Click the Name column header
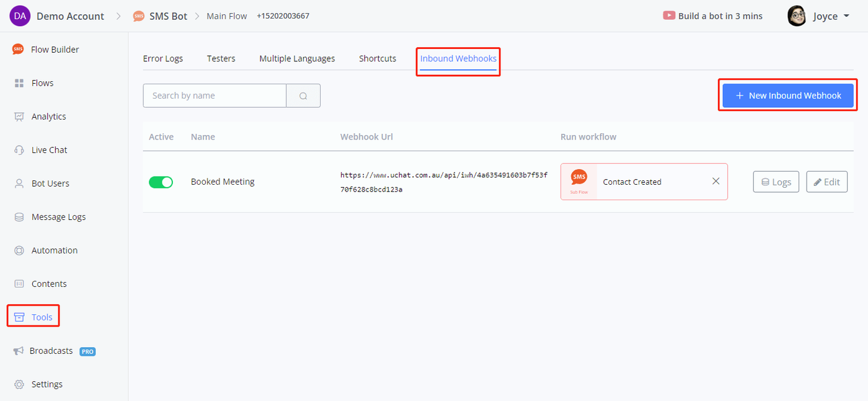This screenshot has width=868, height=401. [203, 136]
